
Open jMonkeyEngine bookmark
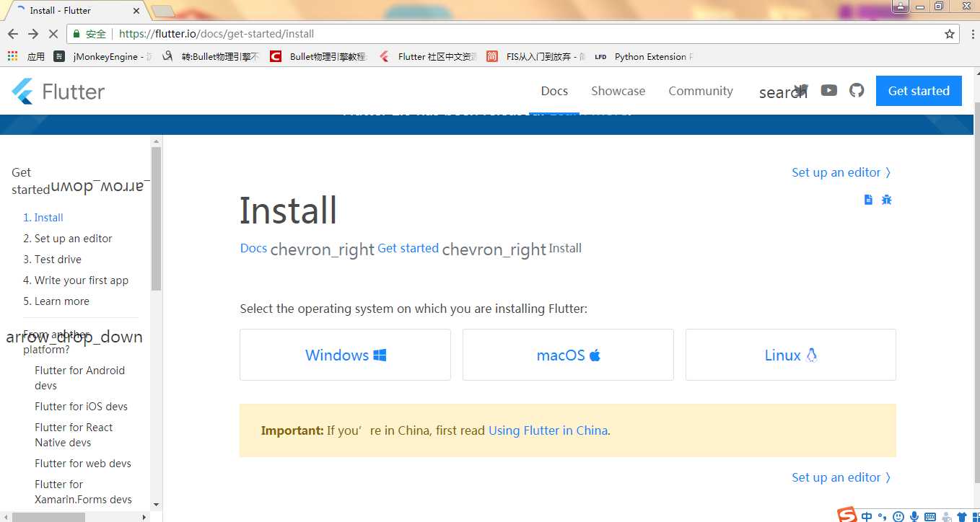tap(103, 56)
